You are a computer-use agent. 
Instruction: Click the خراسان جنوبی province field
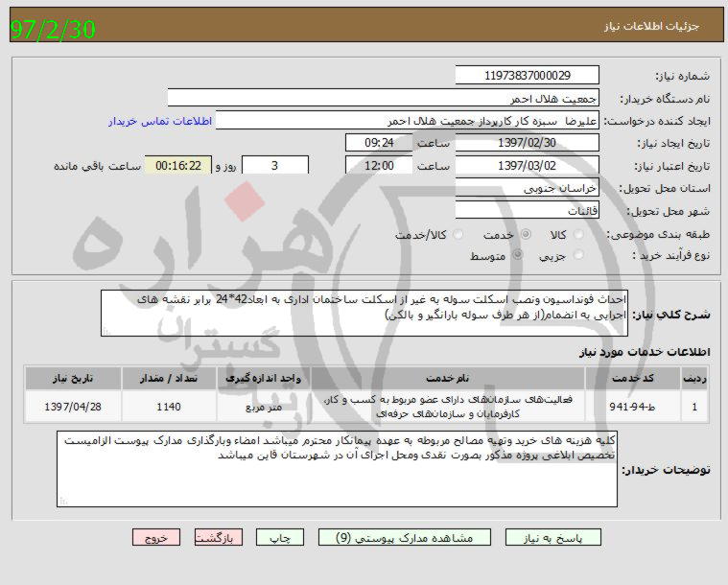[x=527, y=188]
